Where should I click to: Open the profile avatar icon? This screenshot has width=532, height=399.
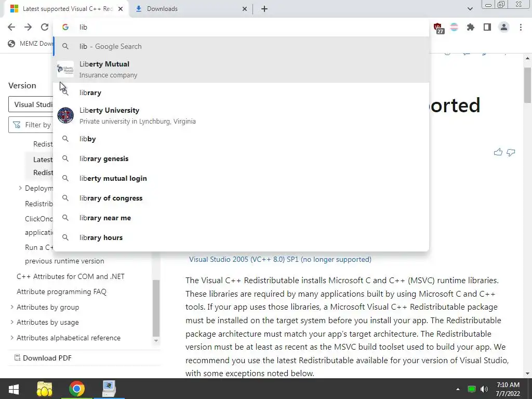pyautogui.click(x=504, y=27)
